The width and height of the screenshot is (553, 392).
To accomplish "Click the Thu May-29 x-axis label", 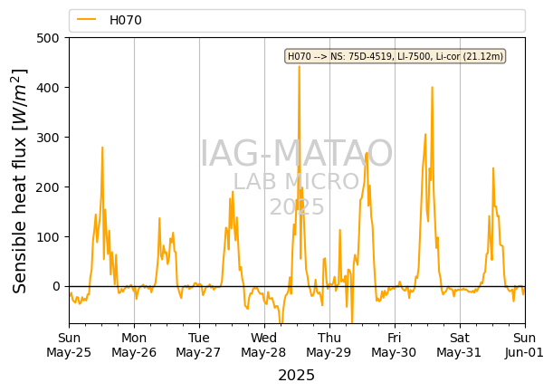I will tap(329, 345).
